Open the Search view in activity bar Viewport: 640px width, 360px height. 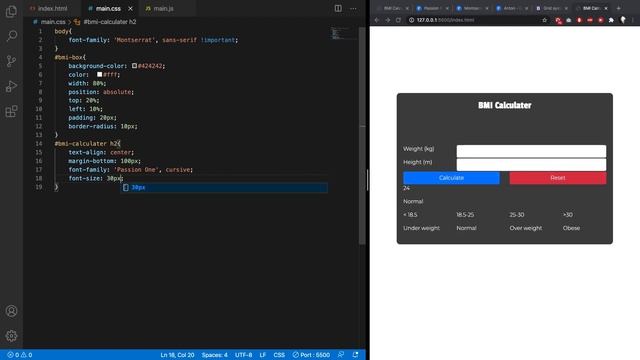pyautogui.click(x=11, y=36)
